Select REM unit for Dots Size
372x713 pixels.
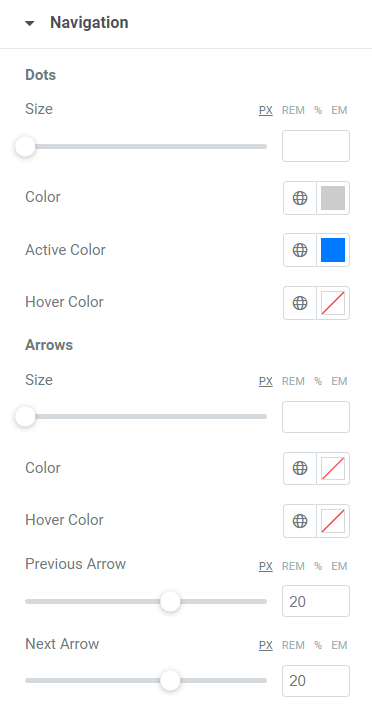[x=293, y=110]
